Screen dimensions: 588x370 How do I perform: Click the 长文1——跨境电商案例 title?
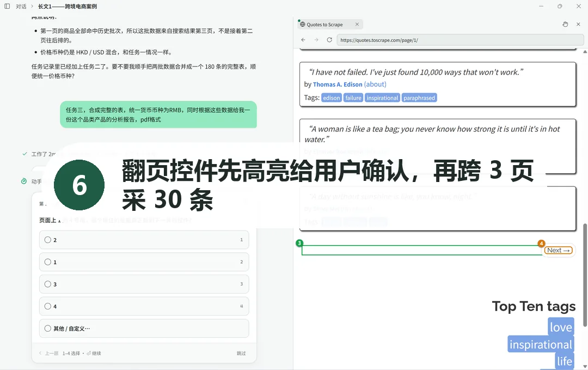[x=68, y=7]
